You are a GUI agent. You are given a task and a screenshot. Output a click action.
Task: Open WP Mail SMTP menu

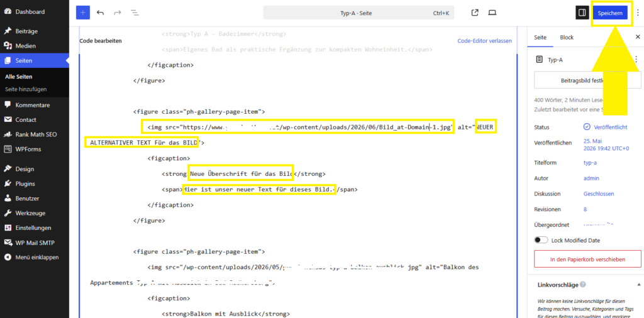coord(35,243)
